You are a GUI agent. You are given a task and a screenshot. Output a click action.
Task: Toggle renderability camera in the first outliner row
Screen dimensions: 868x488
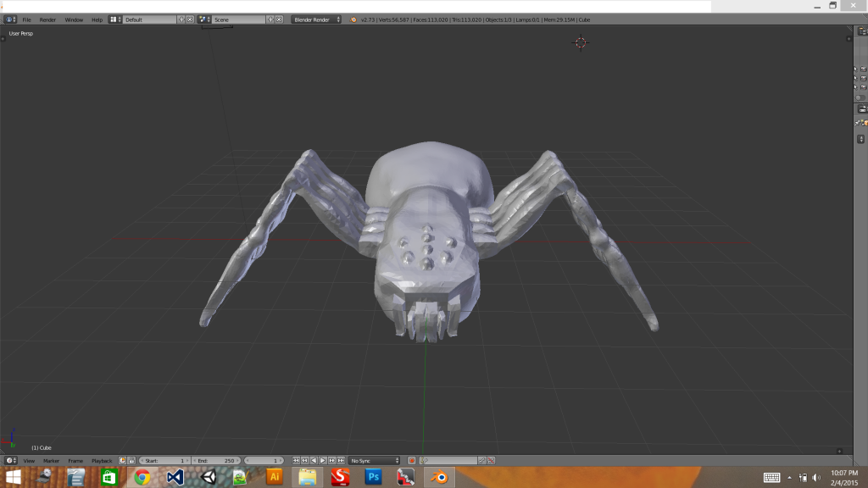[x=863, y=69]
